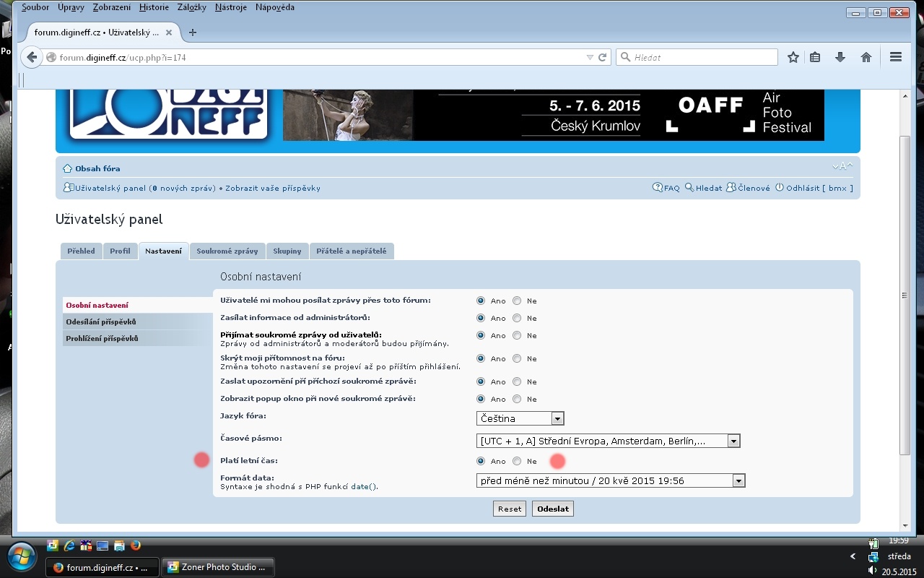Viewport: 924px width, 578px height.
Task: Choose Ne for Zobrazit popup okno
Action: (x=517, y=399)
